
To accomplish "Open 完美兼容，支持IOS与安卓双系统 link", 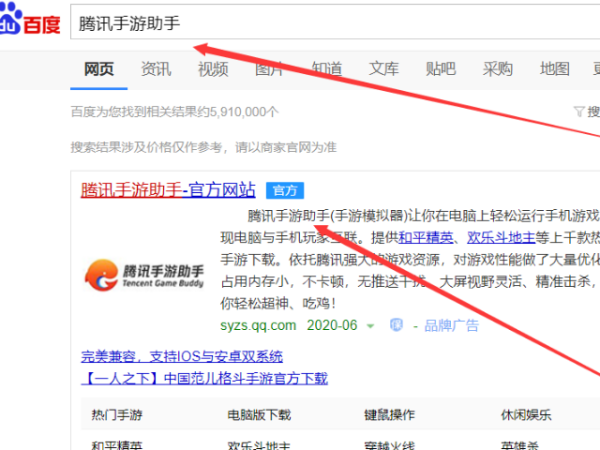I will (x=182, y=357).
